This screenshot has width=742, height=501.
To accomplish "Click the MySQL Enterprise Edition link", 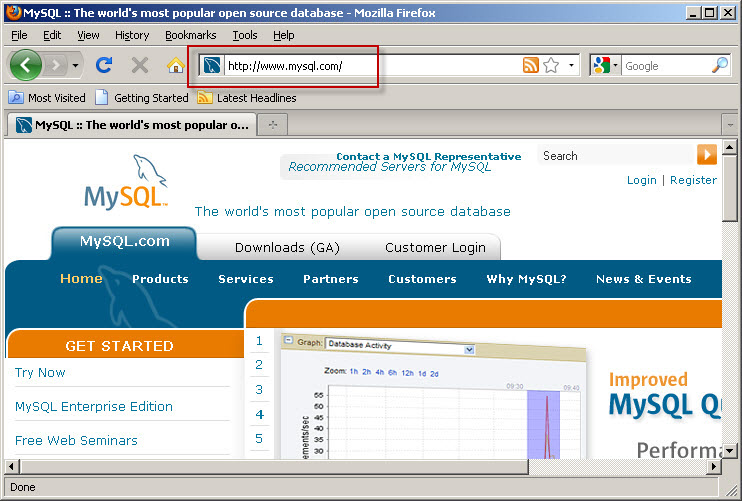I will (94, 406).
